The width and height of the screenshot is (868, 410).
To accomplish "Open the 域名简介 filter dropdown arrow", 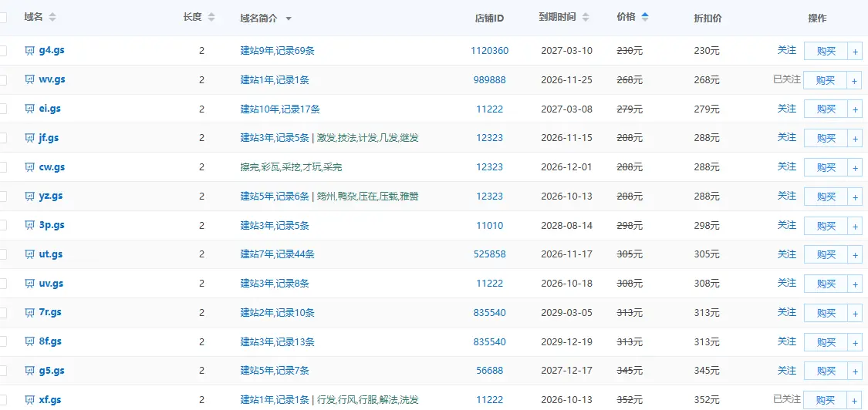I will point(289,18).
